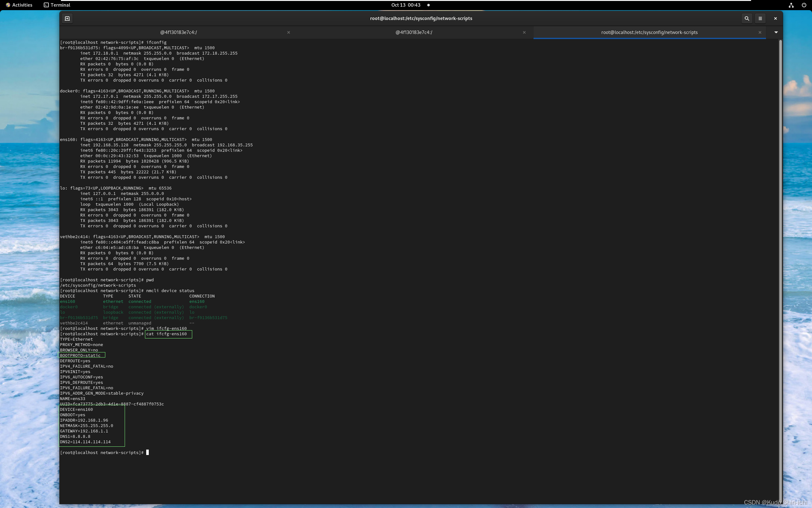Click the 'br-f9136b531d75: flags=4099' header line
Viewport: 812px width, 508px height.
click(x=137, y=48)
